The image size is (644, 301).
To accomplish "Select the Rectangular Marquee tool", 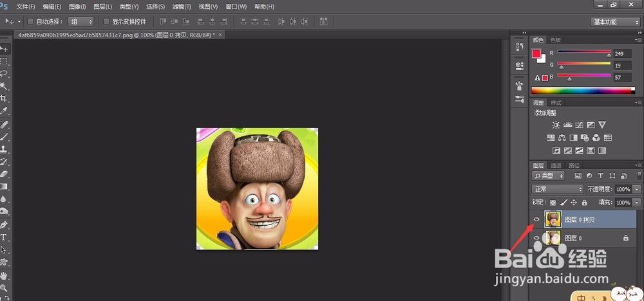I will pyautogui.click(x=4, y=62).
